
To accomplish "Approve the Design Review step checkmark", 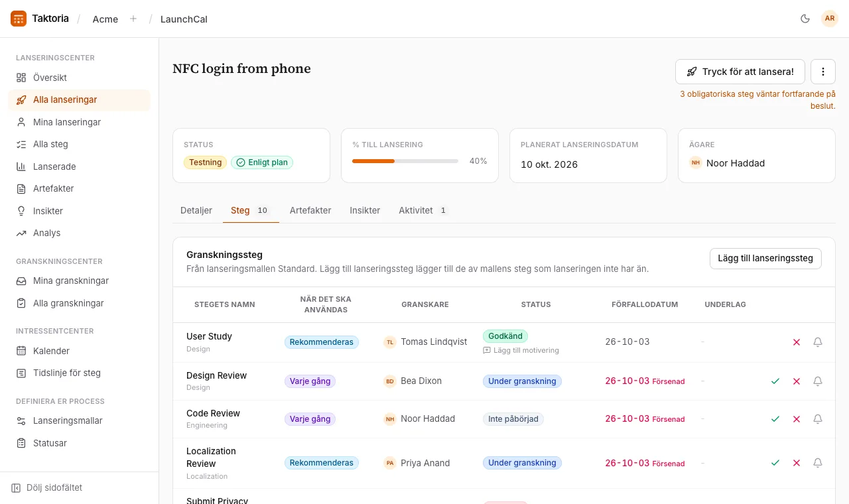I will pyautogui.click(x=775, y=381).
